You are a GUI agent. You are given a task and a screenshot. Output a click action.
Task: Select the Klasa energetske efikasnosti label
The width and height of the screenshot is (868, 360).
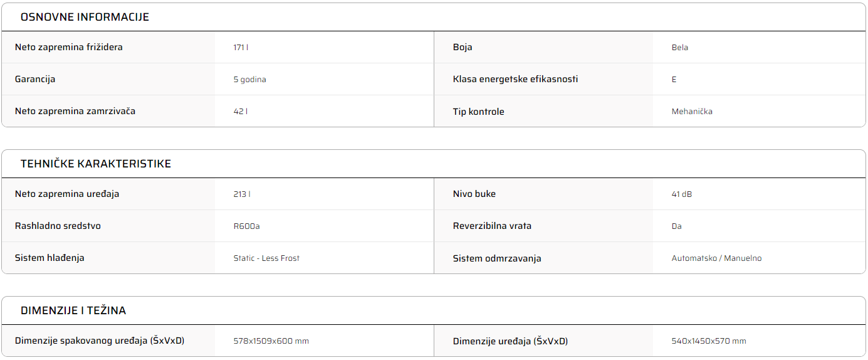pos(515,79)
